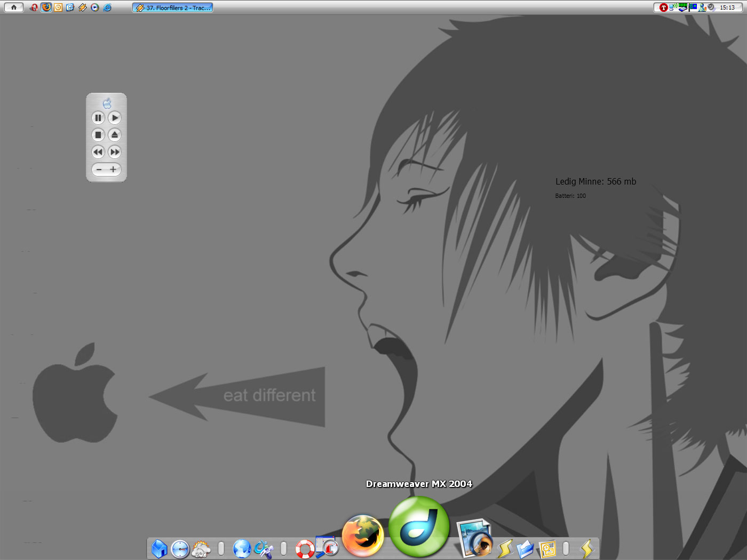Open the weather icon in the dock
The height and width of the screenshot is (560, 747).
[x=201, y=549]
